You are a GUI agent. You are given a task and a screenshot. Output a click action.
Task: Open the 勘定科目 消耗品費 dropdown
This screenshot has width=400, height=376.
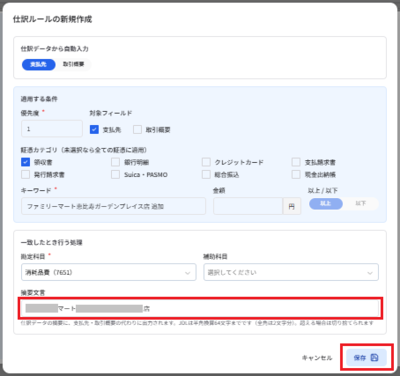(109, 272)
